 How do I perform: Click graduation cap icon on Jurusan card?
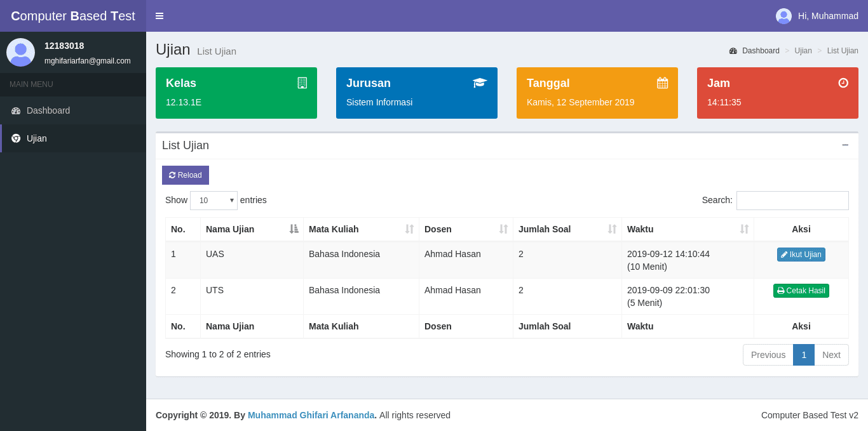(x=480, y=83)
